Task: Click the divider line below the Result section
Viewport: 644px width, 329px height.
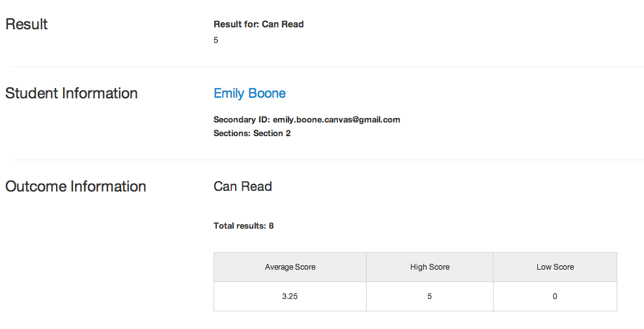Action: pos(328,66)
